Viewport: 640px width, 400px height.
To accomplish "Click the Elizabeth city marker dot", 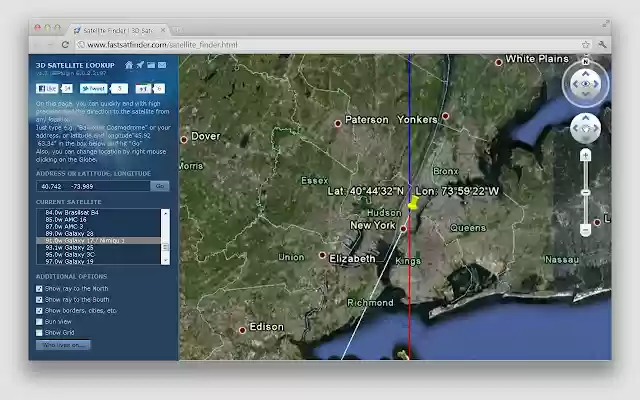I will [322, 255].
